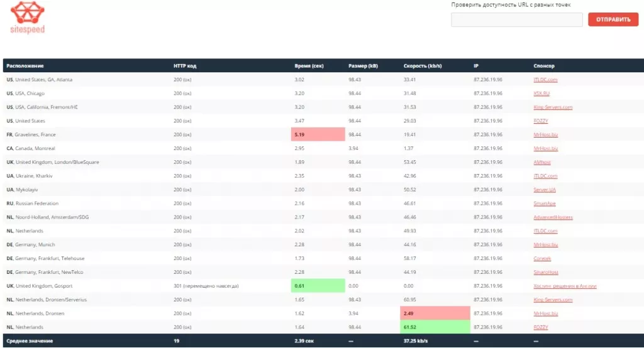This screenshot has width=644, height=348.
Task: Click highlighted 5.19 time cell
Action: coord(318,134)
